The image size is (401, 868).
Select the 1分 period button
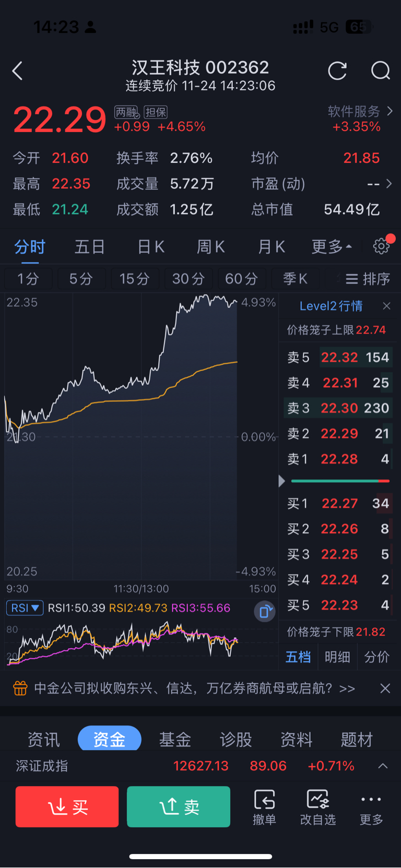coord(28,279)
